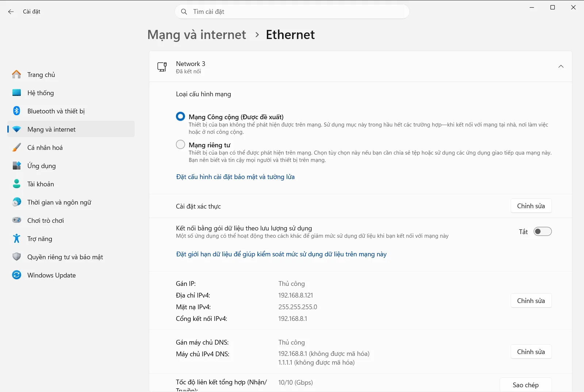Open Trang chủ in sidebar

click(71, 74)
